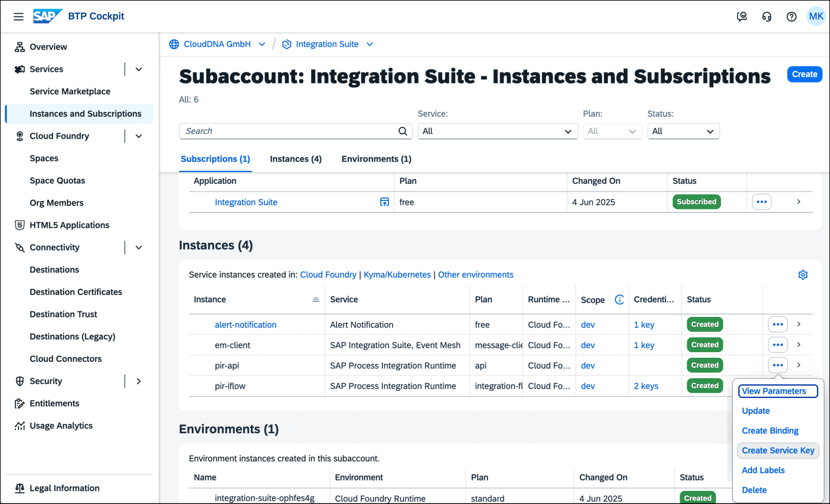
Task: Click the Overview sidebar icon
Action: click(x=19, y=47)
